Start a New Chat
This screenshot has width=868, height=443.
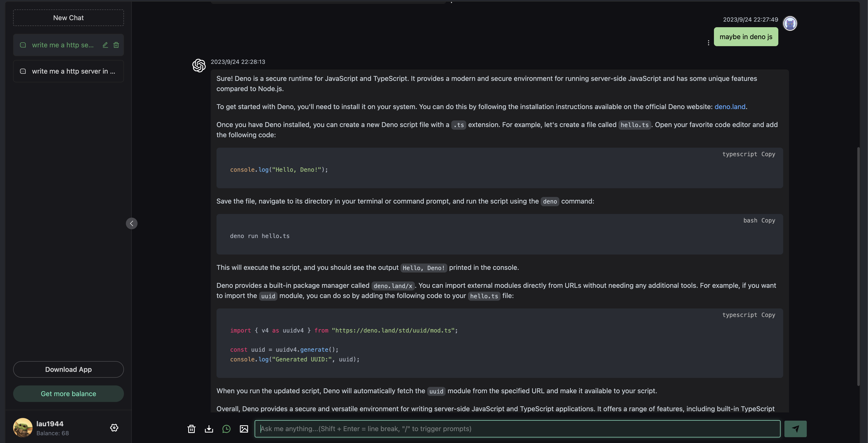[68, 18]
